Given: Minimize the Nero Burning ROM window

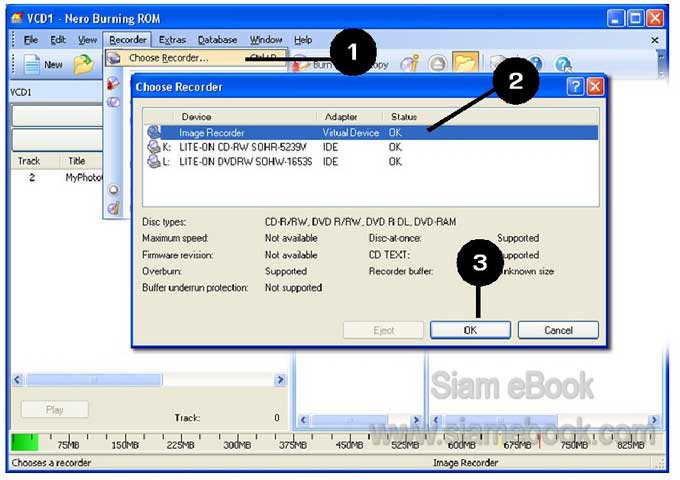Looking at the screenshot, I should point(616,18).
